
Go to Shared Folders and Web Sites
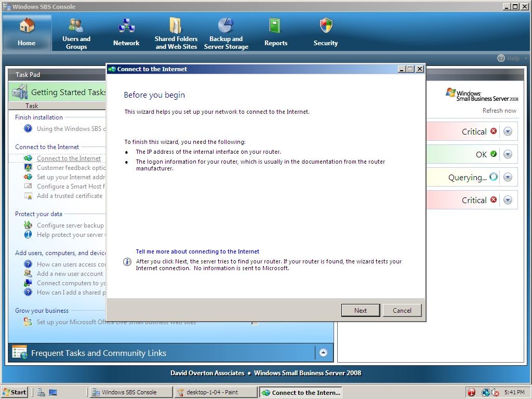(x=176, y=33)
